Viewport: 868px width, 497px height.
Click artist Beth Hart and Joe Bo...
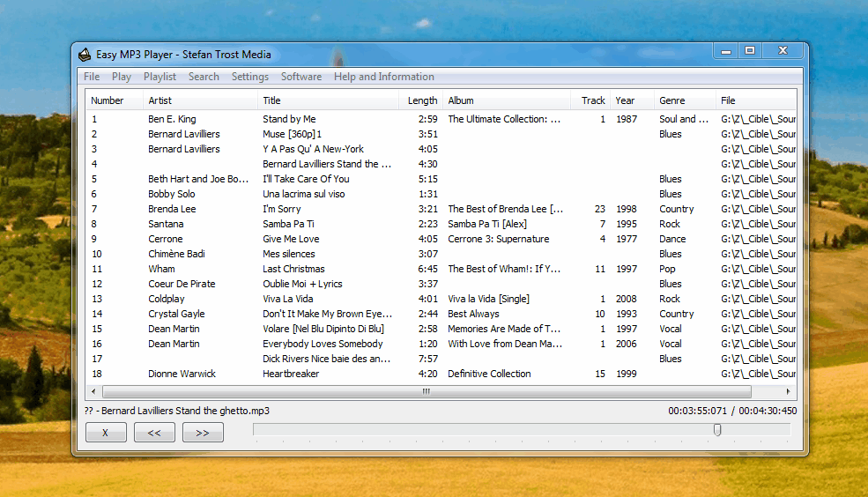click(x=197, y=179)
